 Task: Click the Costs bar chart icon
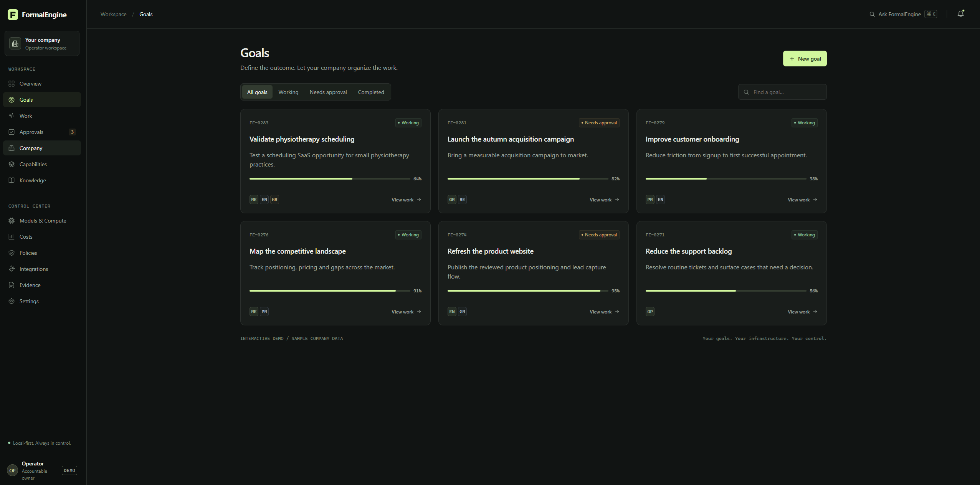point(12,237)
